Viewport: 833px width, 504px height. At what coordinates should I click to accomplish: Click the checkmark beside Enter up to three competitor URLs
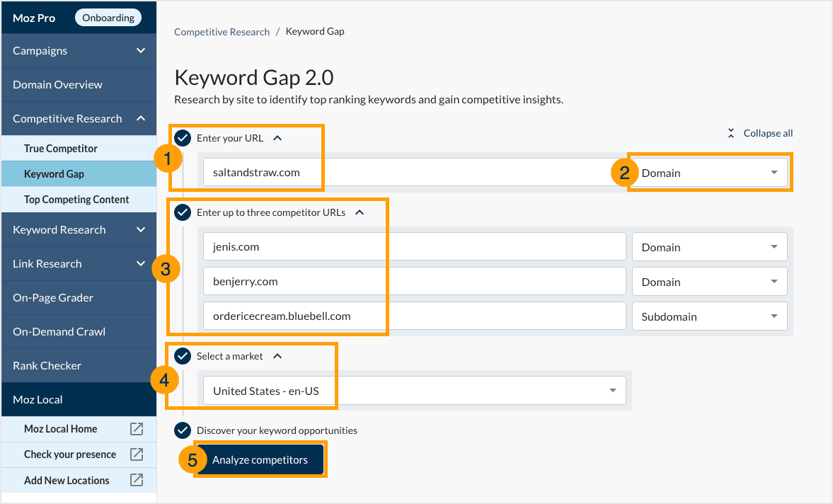tap(183, 212)
